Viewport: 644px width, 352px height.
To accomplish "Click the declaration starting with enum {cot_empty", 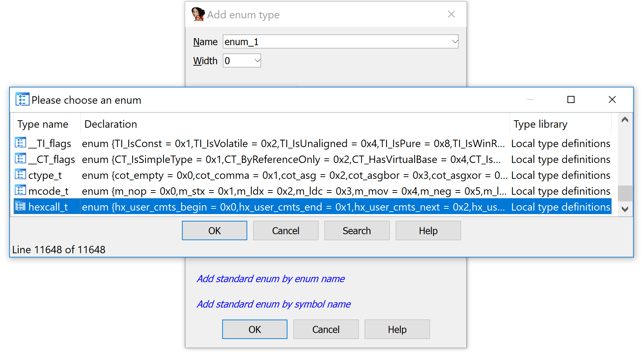I will (294, 175).
